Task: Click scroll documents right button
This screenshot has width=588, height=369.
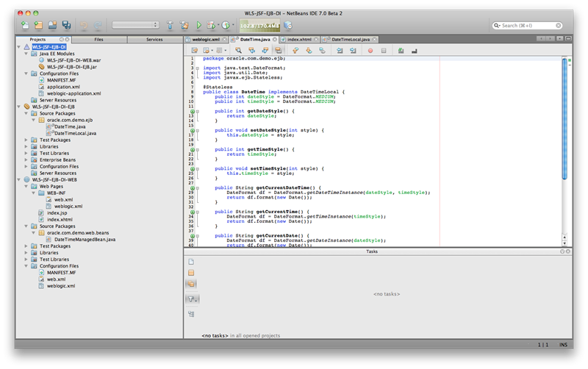Action: [550, 39]
